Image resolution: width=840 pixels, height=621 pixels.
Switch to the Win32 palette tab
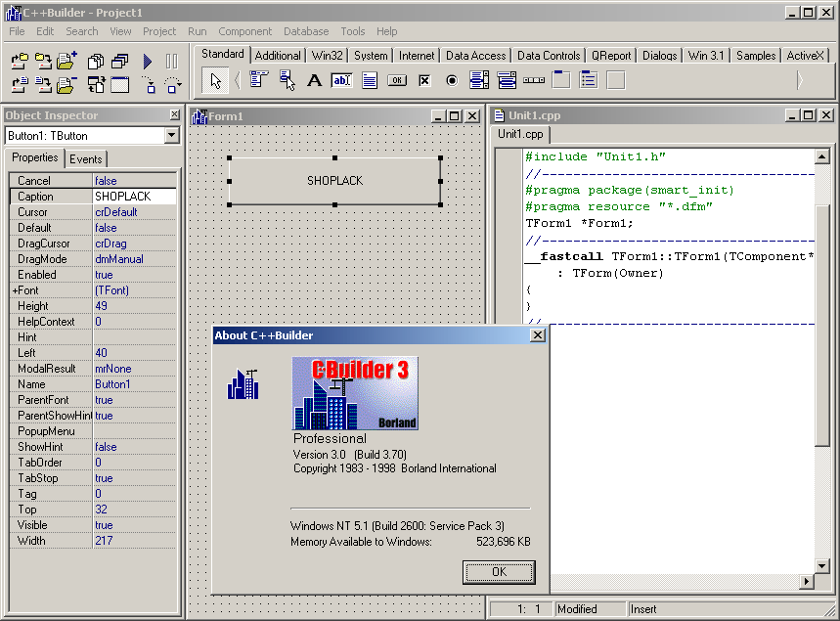pos(327,56)
